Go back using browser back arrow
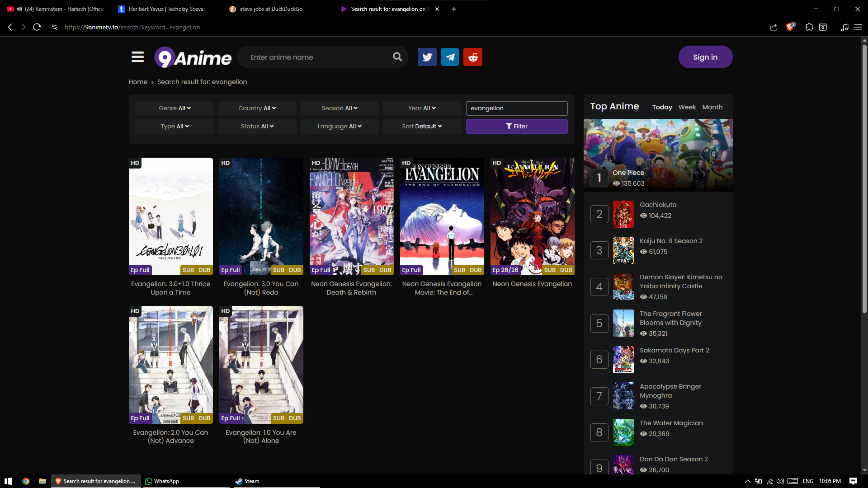This screenshot has height=488, width=868. point(10,27)
